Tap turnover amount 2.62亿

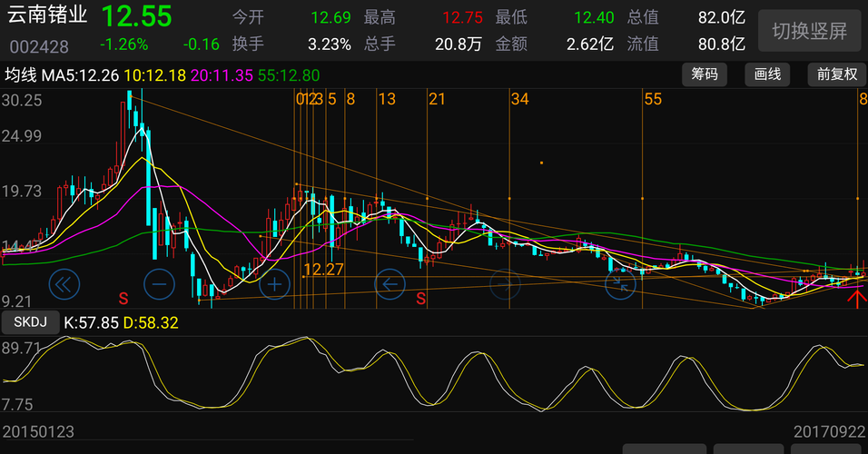coord(590,44)
